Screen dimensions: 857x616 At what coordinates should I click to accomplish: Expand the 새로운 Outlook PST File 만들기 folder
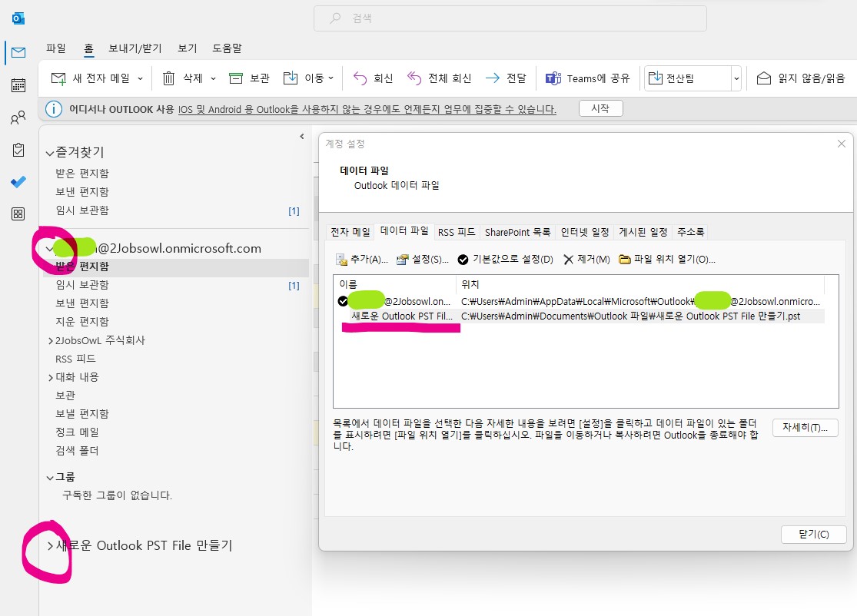[48, 545]
